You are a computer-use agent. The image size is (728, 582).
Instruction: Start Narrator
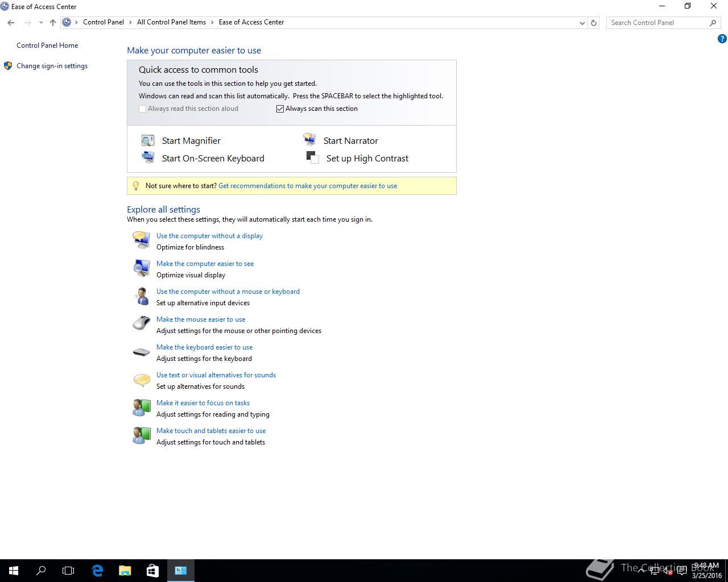pyautogui.click(x=350, y=141)
